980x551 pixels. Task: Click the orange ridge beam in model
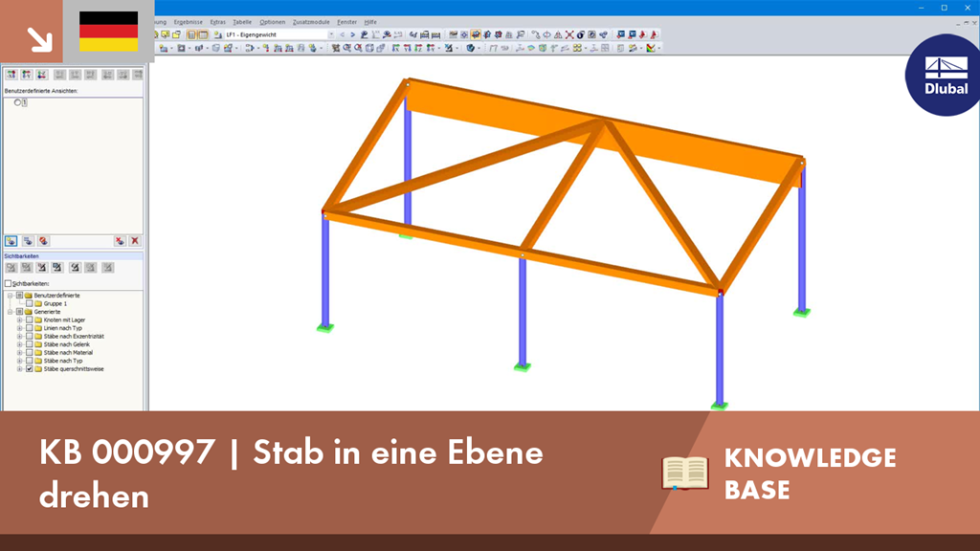click(x=603, y=131)
